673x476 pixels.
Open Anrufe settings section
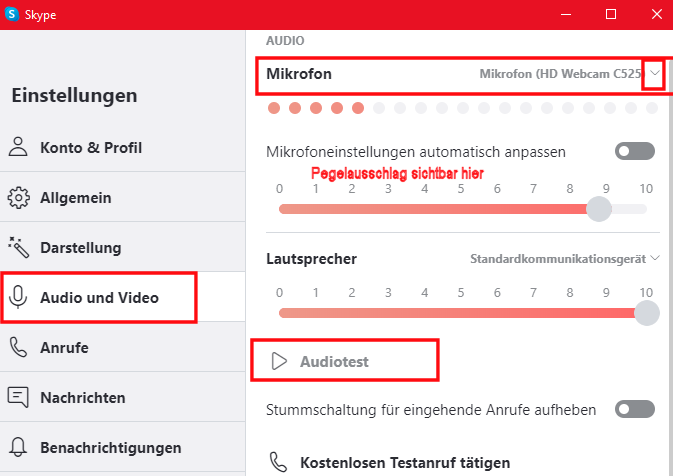[x=123, y=347]
